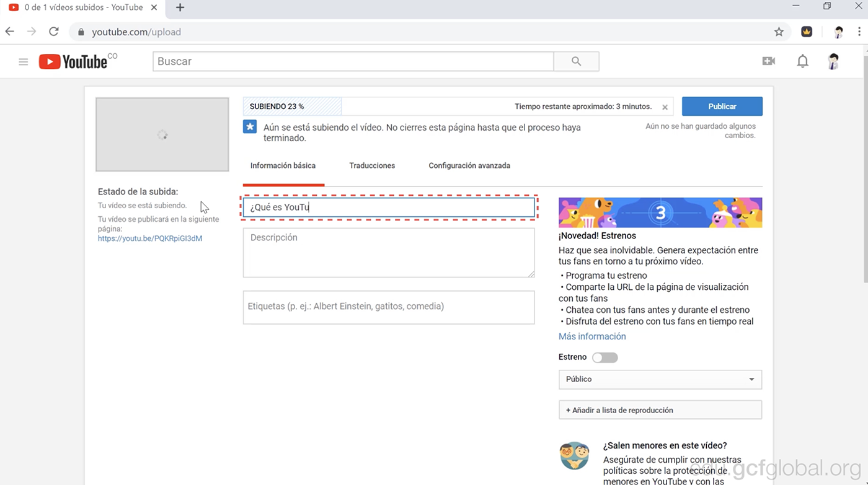Click the minors protection illustration icon
868x485 pixels.
[575, 457]
